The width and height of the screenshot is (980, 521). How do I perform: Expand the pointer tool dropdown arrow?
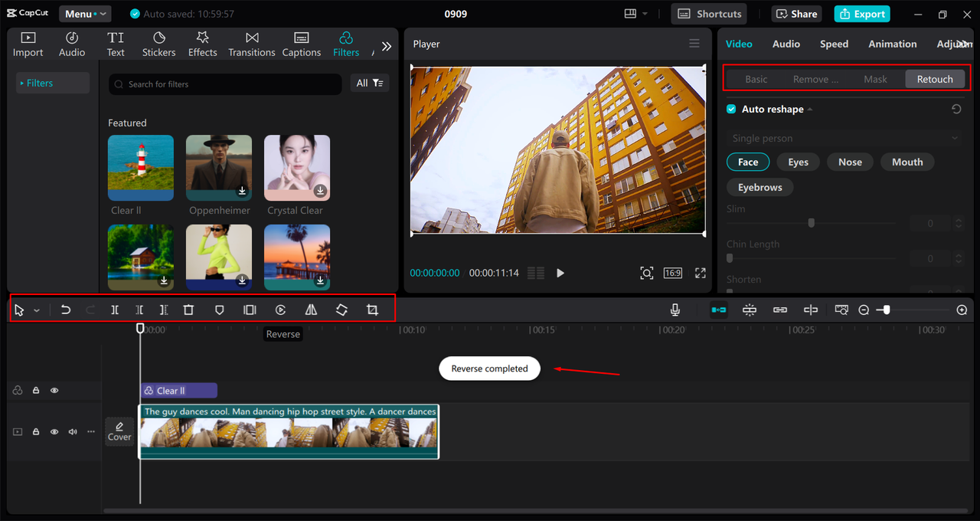coord(36,310)
